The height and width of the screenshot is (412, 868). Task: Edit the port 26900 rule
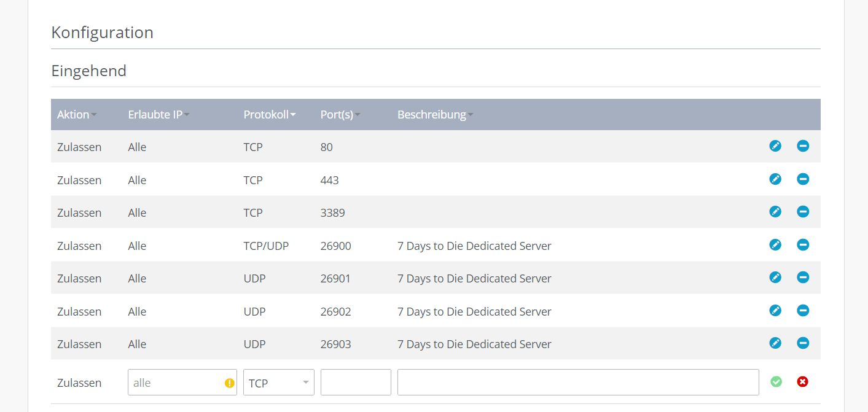(775, 245)
